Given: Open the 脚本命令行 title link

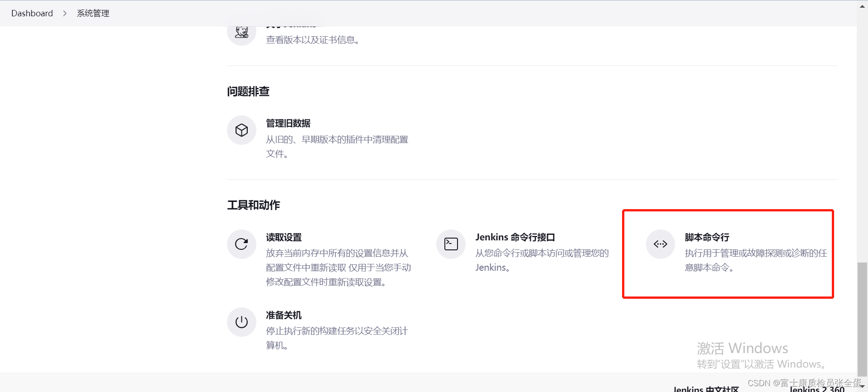Looking at the screenshot, I should click(x=707, y=237).
